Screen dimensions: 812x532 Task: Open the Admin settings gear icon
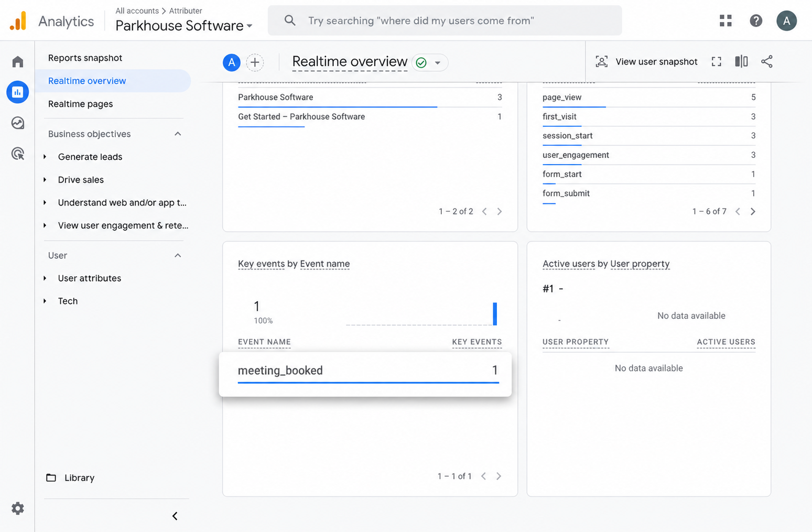point(18,508)
